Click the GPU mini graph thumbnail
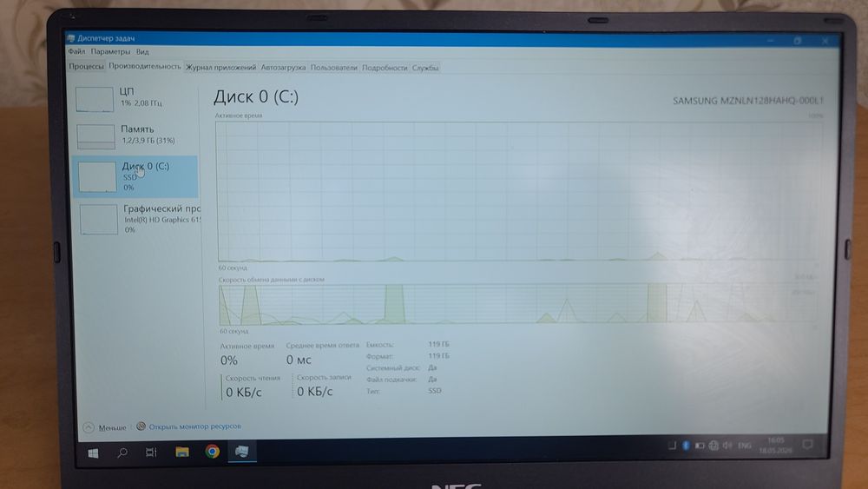Viewport: 868px width, 489px height. coord(99,219)
